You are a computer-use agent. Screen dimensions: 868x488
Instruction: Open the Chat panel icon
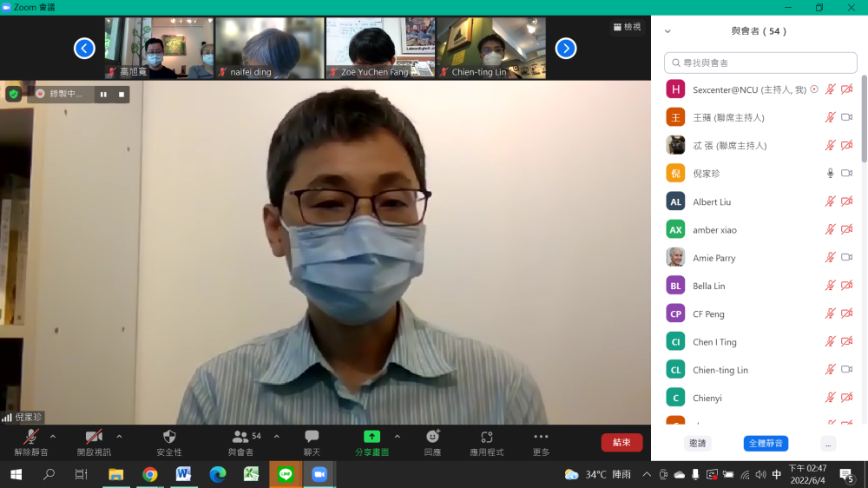(312, 437)
